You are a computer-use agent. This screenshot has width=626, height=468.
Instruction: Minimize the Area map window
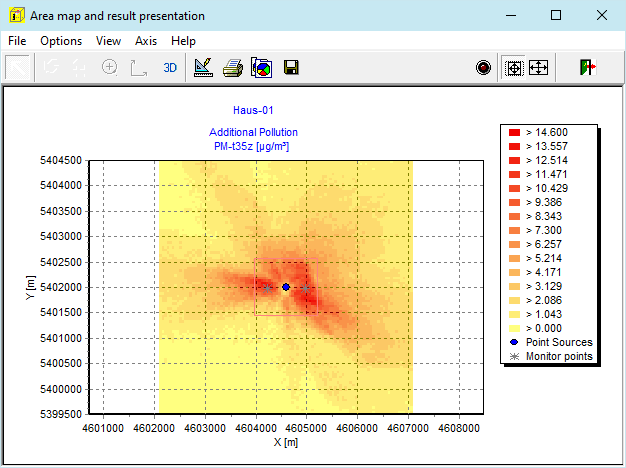tap(511, 15)
